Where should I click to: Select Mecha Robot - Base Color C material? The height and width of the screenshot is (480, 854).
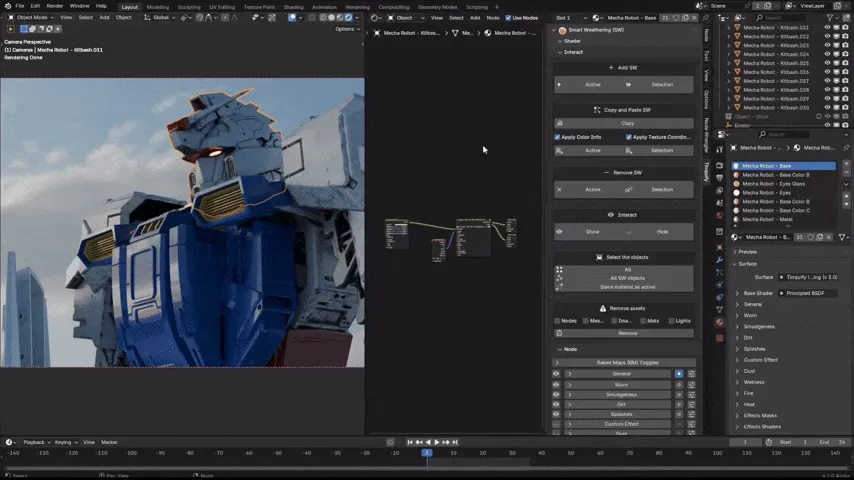(x=783, y=210)
